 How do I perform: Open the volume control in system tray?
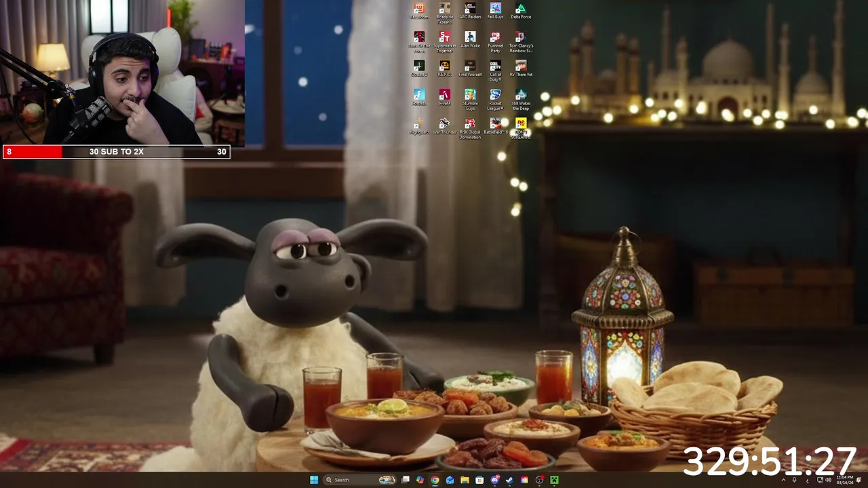click(829, 480)
